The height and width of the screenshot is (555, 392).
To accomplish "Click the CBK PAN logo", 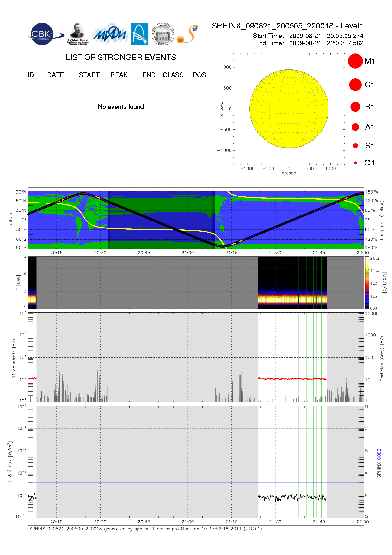I will coord(44,34).
